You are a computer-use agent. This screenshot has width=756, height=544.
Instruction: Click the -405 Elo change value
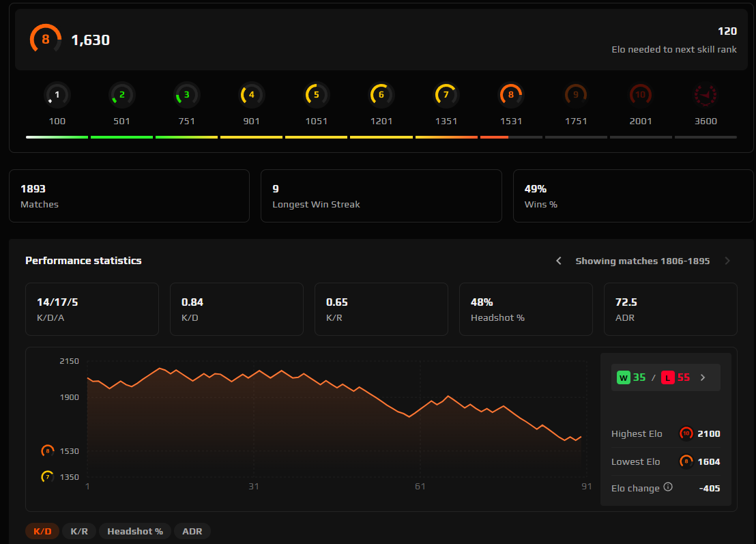tap(710, 488)
